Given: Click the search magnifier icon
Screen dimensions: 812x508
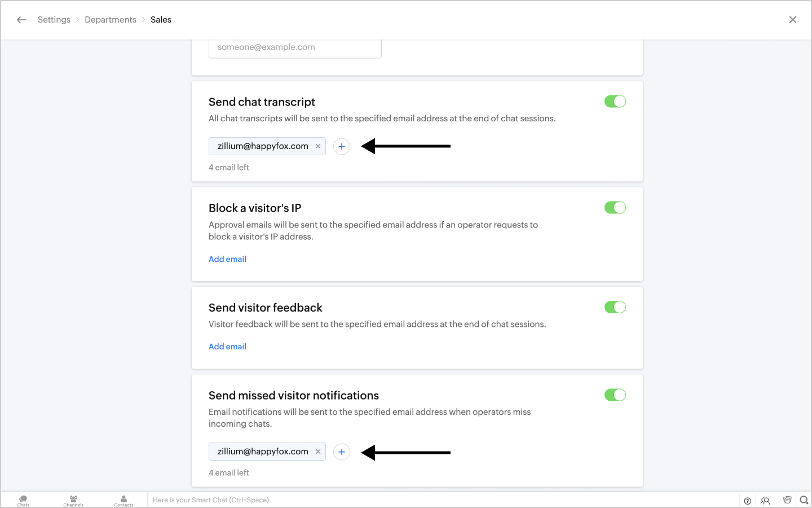Looking at the screenshot, I should 804,500.
